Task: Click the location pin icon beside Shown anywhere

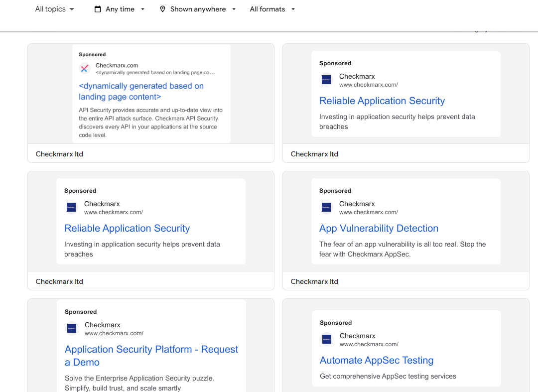Action: pyautogui.click(x=162, y=9)
